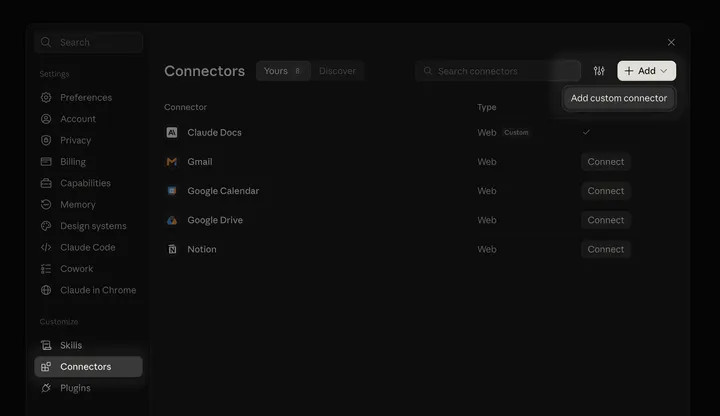Click the Skills scroll icon
The height and width of the screenshot is (416, 720).
46,345
